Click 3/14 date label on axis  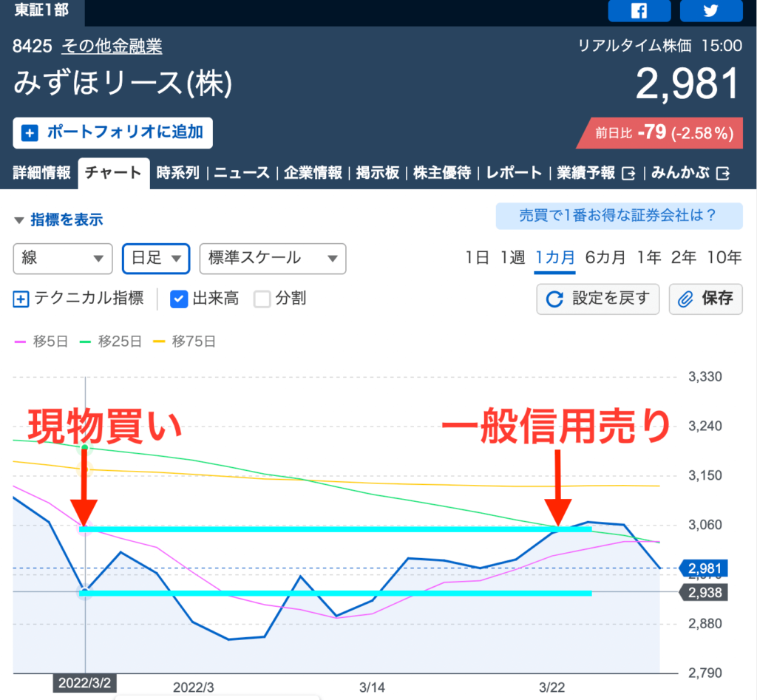(x=372, y=687)
